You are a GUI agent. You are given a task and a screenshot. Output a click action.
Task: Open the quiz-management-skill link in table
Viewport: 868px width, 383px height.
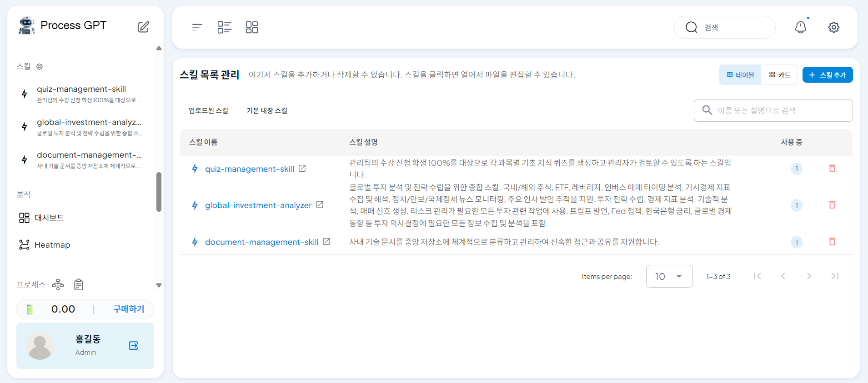(x=250, y=169)
